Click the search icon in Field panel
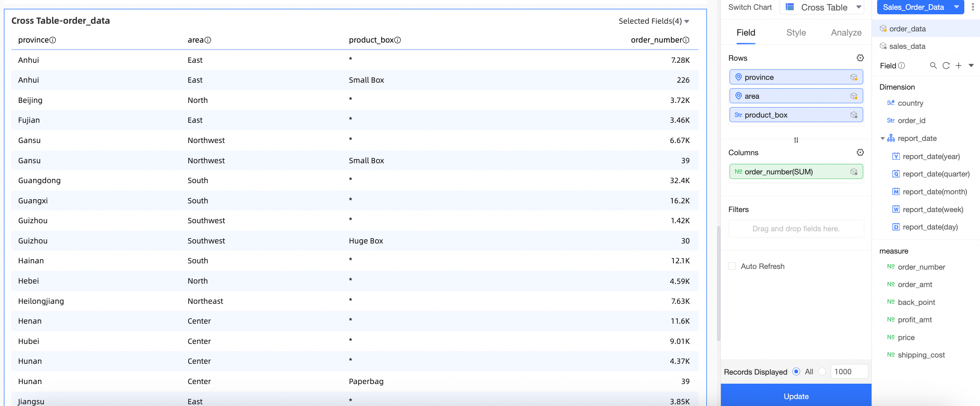Viewport: 980px width, 406px height. point(933,66)
